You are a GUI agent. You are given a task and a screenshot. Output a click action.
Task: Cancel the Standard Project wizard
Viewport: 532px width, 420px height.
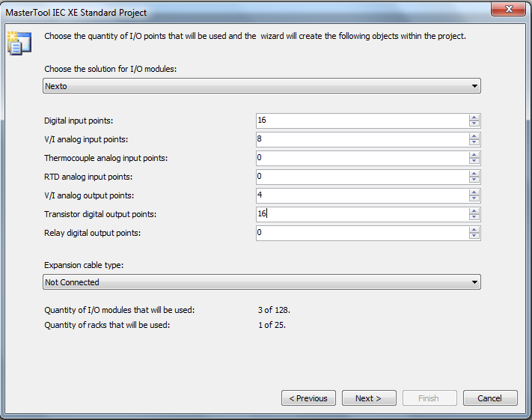pyautogui.click(x=490, y=398)
